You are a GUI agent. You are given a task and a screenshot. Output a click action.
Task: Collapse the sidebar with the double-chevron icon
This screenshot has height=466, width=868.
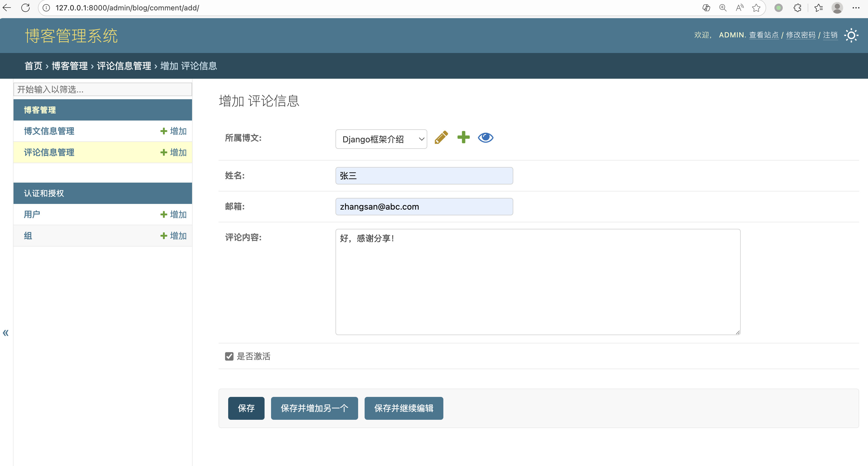[6, 333]
